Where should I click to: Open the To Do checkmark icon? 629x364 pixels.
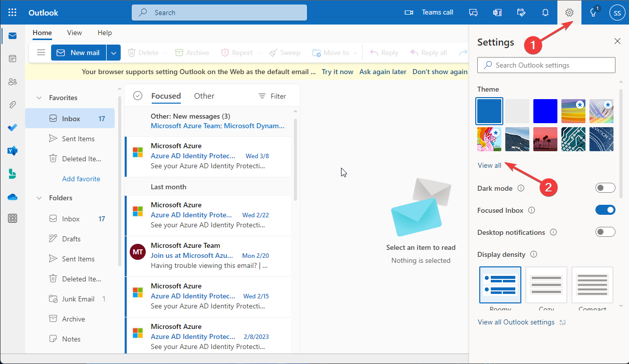coord(13,128)
